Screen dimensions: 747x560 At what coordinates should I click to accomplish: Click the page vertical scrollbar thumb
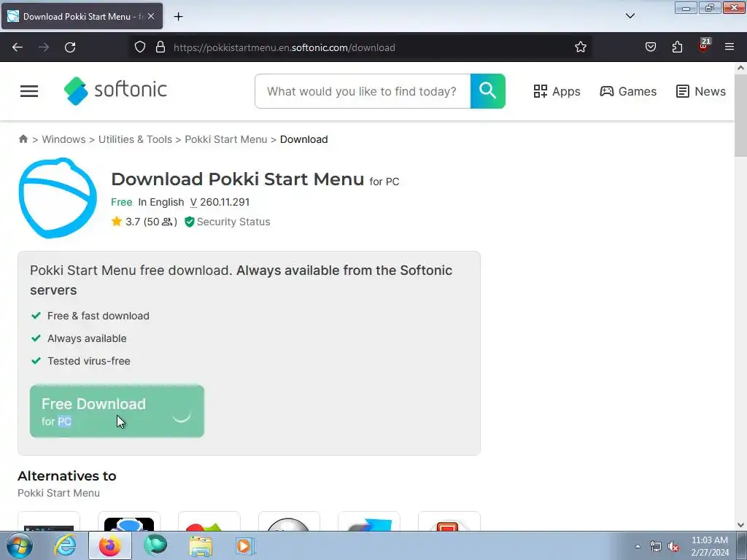point(741,115)
